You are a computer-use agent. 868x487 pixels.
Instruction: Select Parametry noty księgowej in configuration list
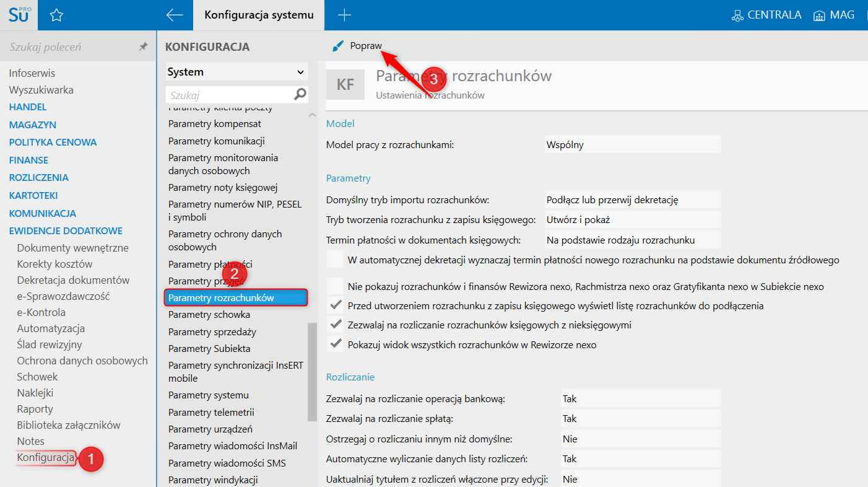[x=223, y=187]
